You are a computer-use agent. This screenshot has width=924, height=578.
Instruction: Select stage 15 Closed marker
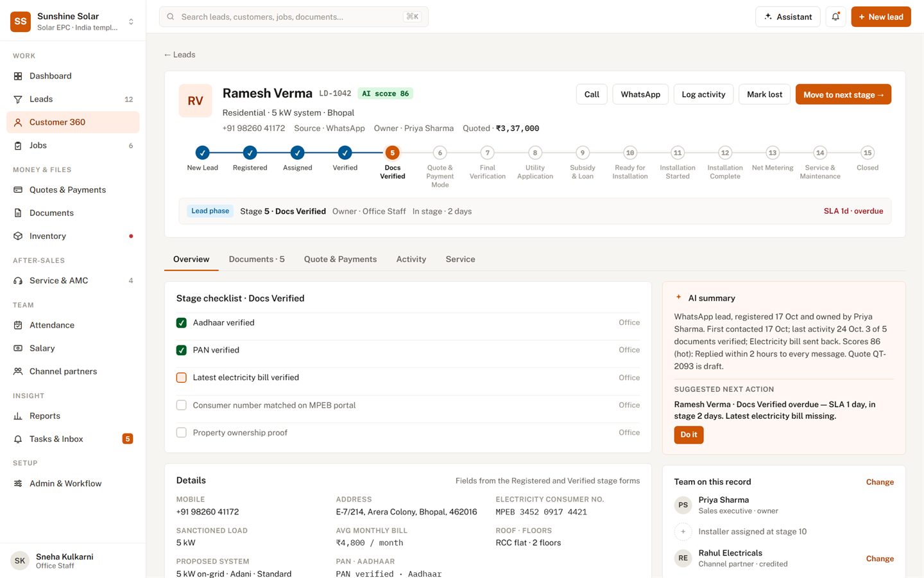(x=868, y=153)
